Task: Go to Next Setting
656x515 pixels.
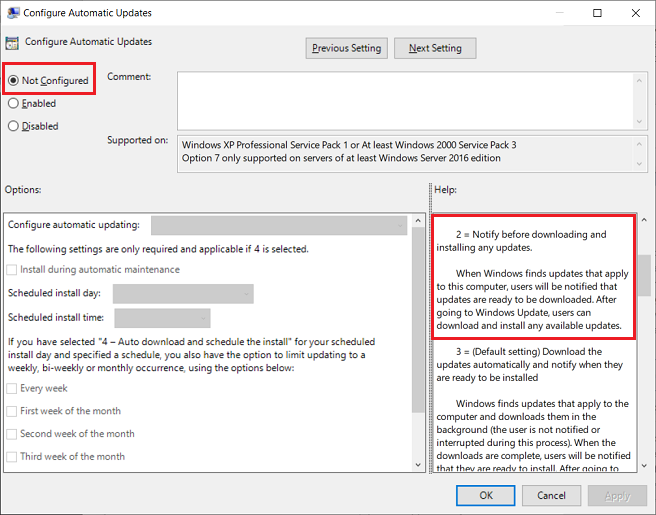Action: coord(435,48)
